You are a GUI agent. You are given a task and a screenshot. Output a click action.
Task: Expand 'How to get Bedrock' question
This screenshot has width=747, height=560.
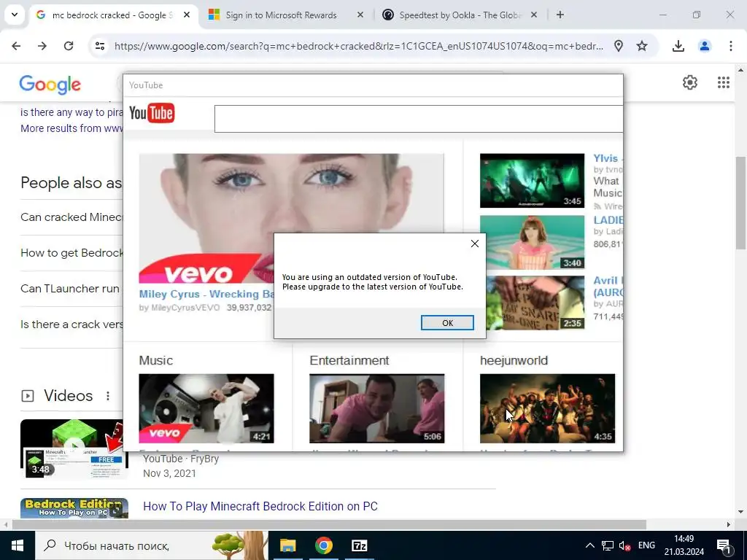point(71,253)
